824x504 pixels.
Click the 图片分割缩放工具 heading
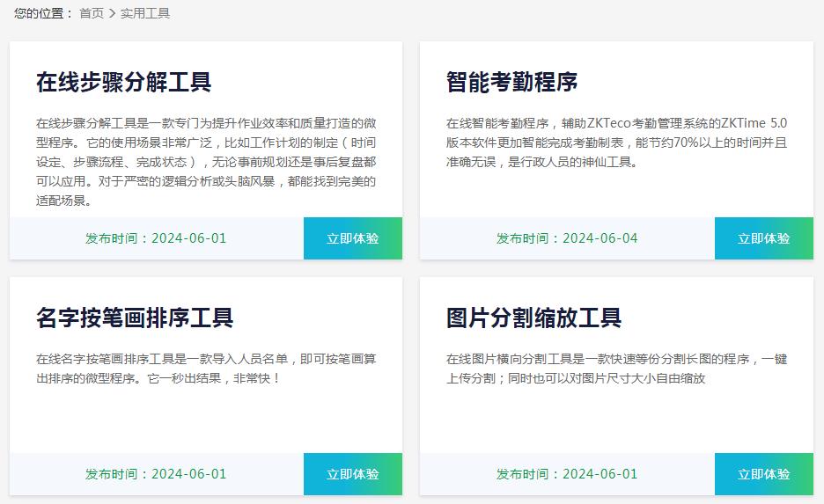(x=533, y=318)
